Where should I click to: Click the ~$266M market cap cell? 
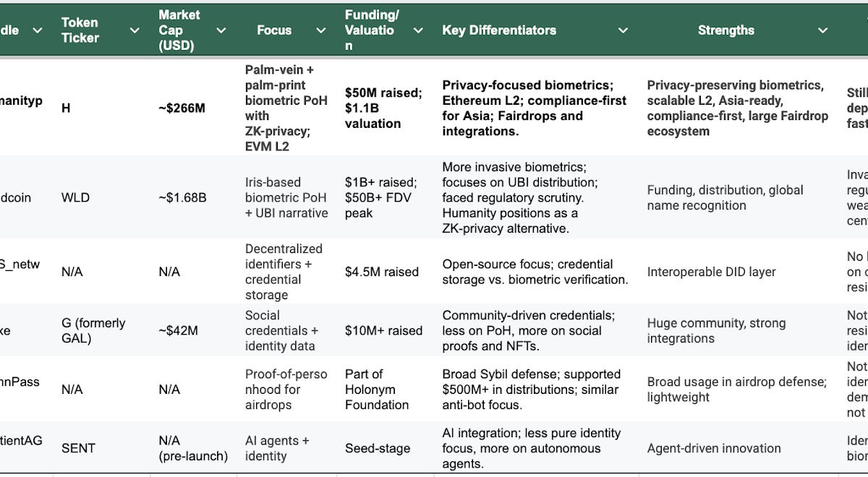click(182, 108)
